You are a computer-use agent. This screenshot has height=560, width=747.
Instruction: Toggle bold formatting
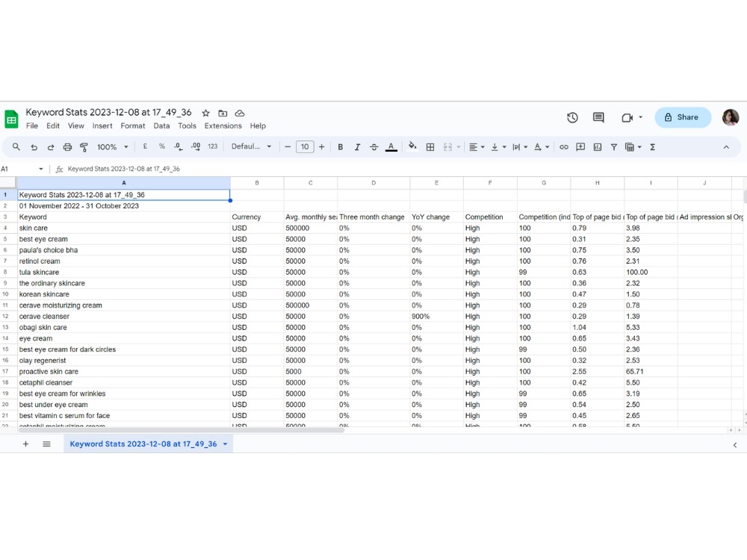(x=340, y=147)
